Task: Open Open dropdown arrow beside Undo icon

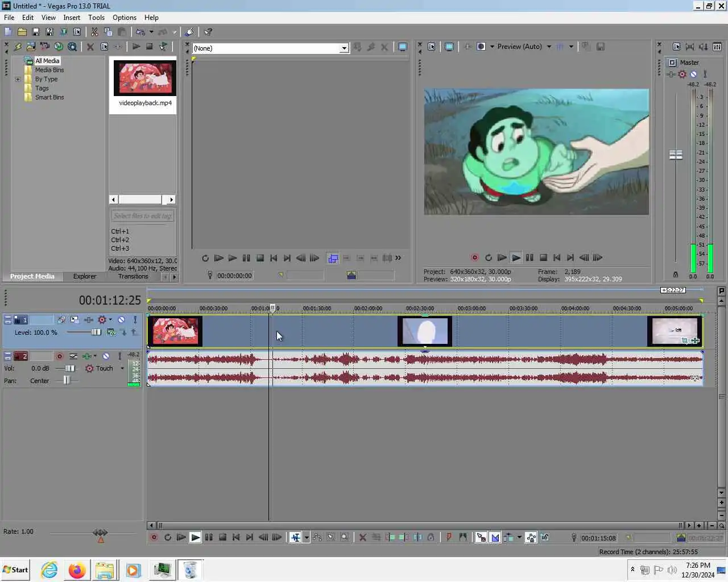Action: pos(151,32)
